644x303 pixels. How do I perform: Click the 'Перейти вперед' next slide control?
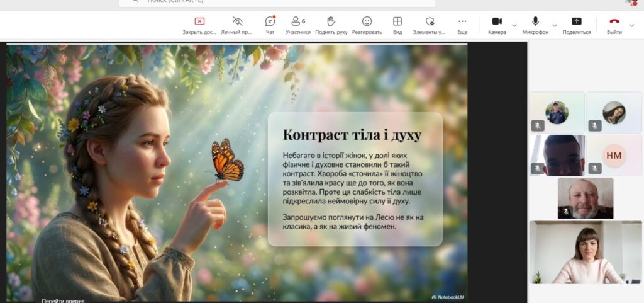pyautogui.click(x=63, y=300)
